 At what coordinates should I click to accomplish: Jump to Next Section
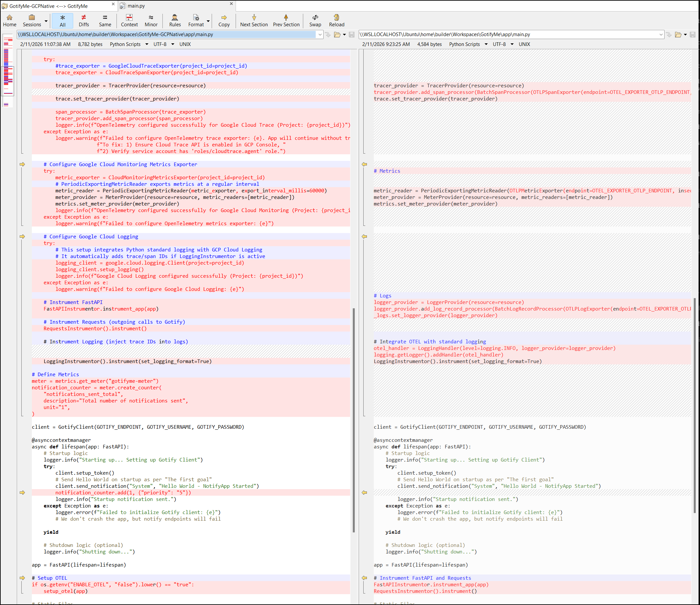254,20
